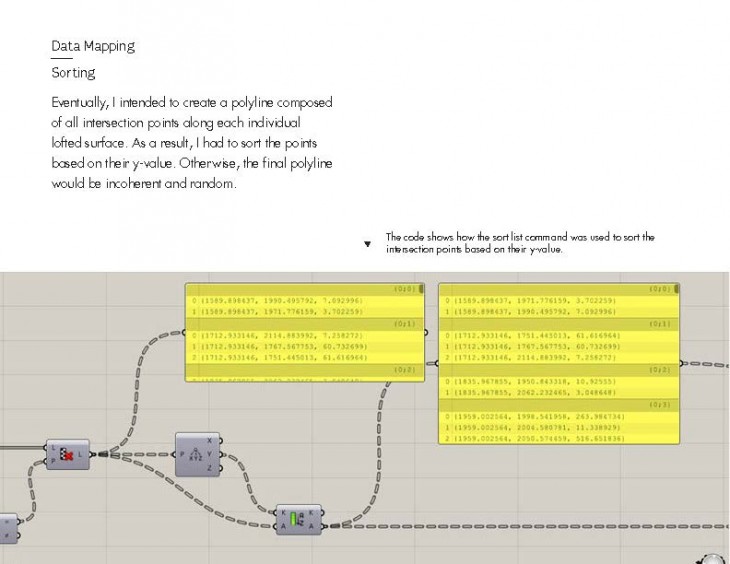The image size is (730, 564).
Task: Click the K input on Sort List component
Action: [283, 511]
